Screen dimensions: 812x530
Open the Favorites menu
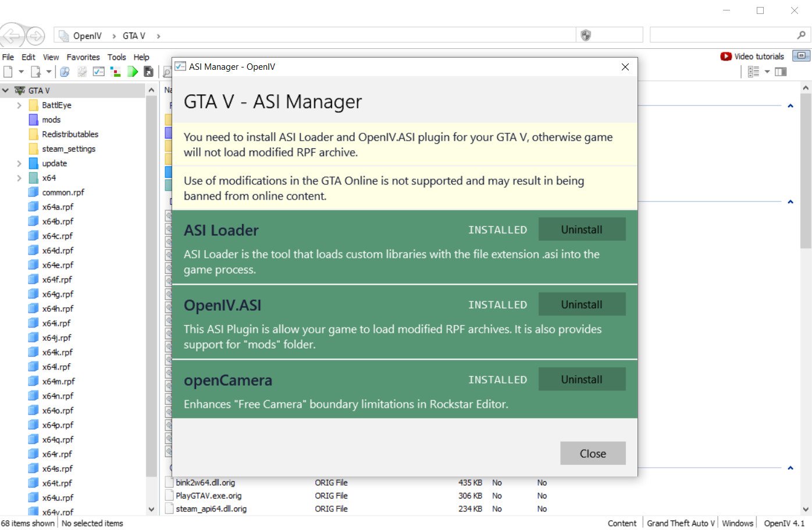[83, 57]
